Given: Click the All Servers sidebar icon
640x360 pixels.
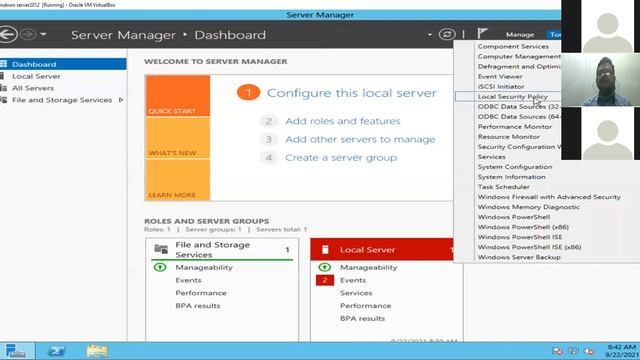Looking at the screenshot, I should 4,88.
